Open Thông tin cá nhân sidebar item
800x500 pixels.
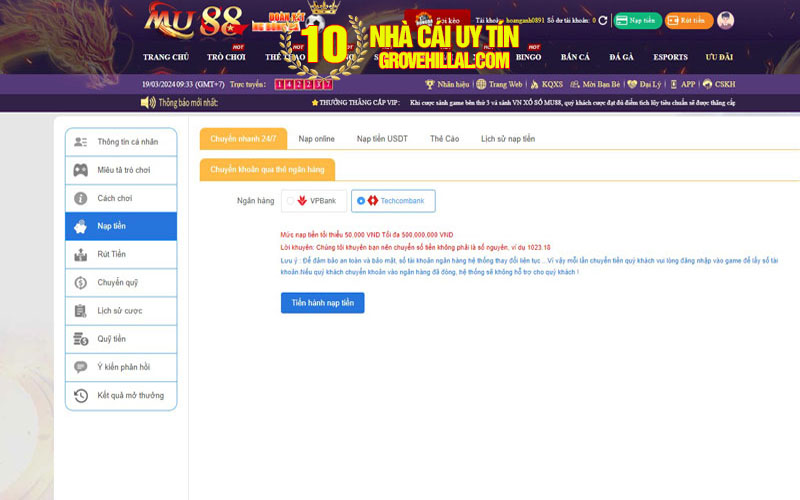pos(121,142)
